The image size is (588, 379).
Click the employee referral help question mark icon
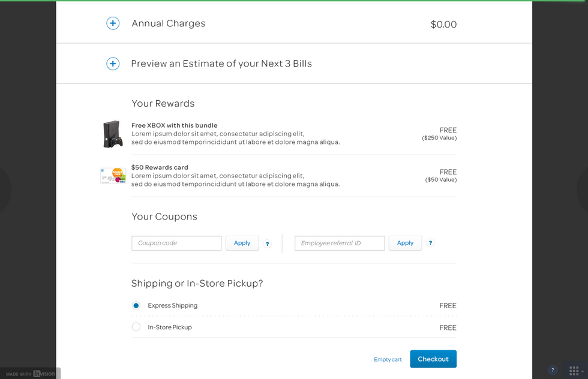430,243
